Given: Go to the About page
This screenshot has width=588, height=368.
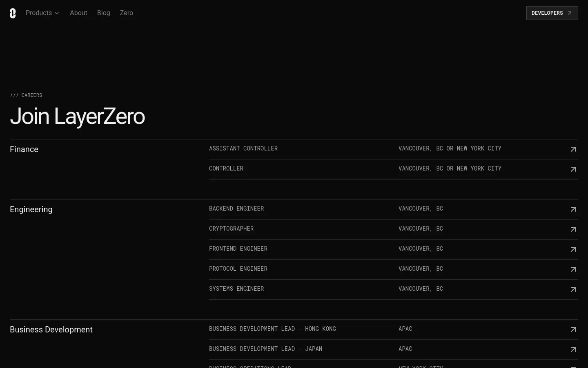Looking at the screenshot, I should [x=78, y=13].
